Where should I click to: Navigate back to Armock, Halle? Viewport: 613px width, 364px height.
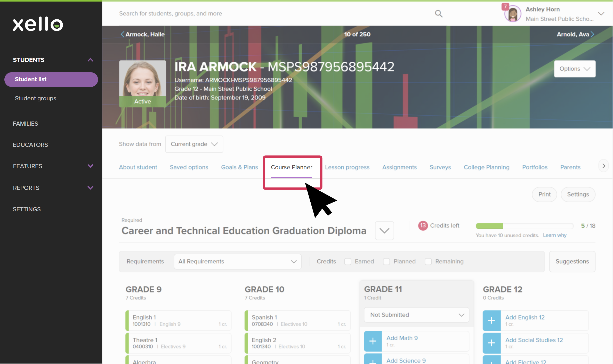coord(142,34)
